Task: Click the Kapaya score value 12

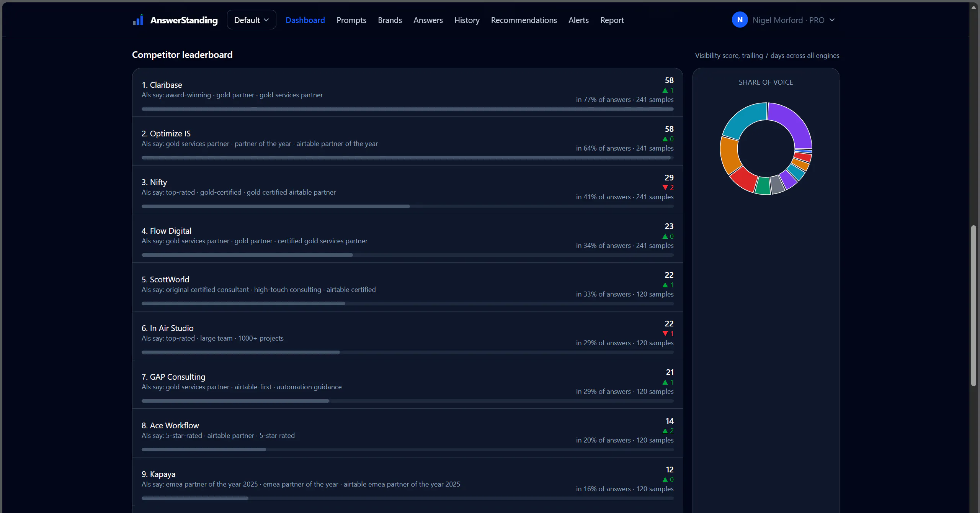Action: [670, 470]
